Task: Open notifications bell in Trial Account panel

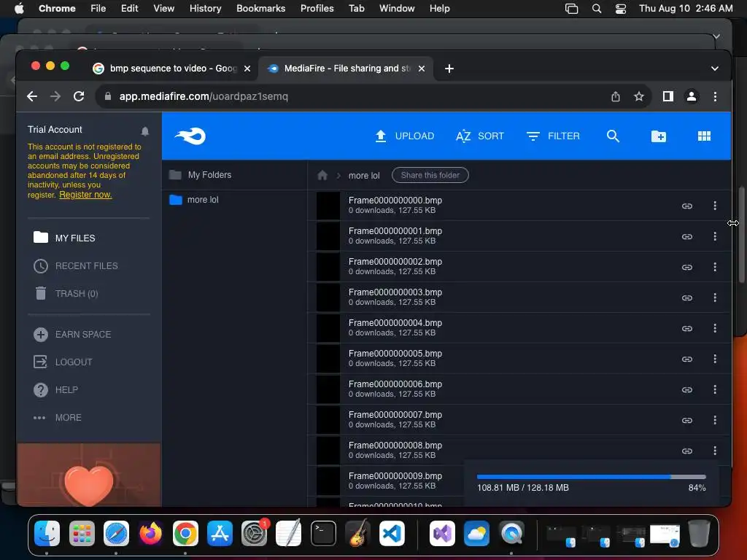Action: [145, 131]
